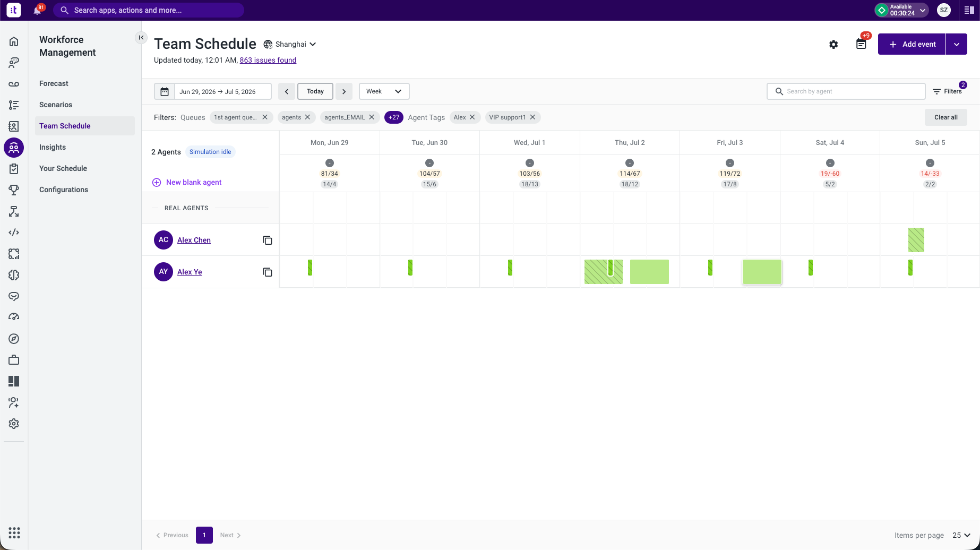Click the home icon in the left rail
The width and height of the screenshot is (980, 550).
click(x=14, y=41)
